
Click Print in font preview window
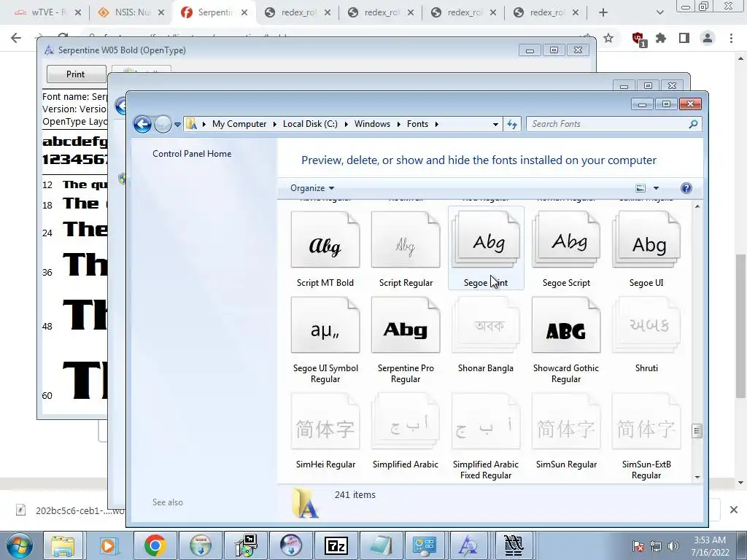click(76, 74)
